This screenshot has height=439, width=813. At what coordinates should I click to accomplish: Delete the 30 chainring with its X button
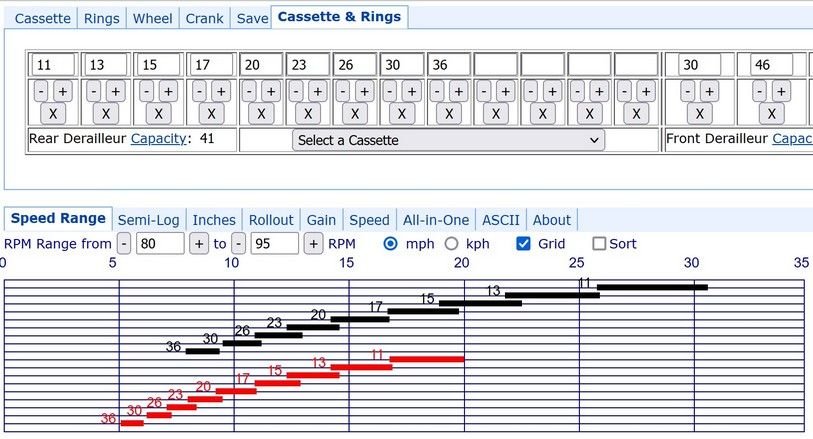click(699, 112)
